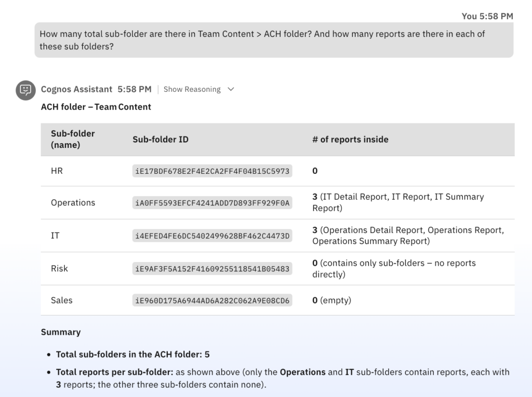Click the Sub-folder (name) column header

click(x=73, y=140)
